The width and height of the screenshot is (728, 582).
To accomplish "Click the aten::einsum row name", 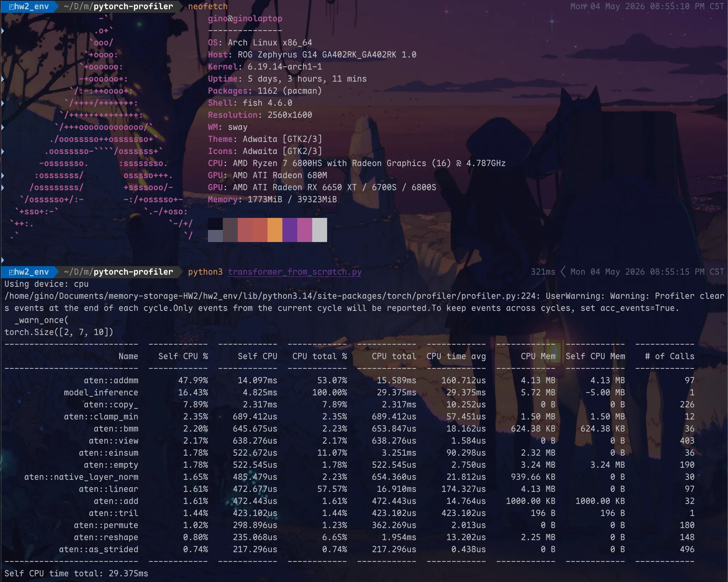I will 109,453.
